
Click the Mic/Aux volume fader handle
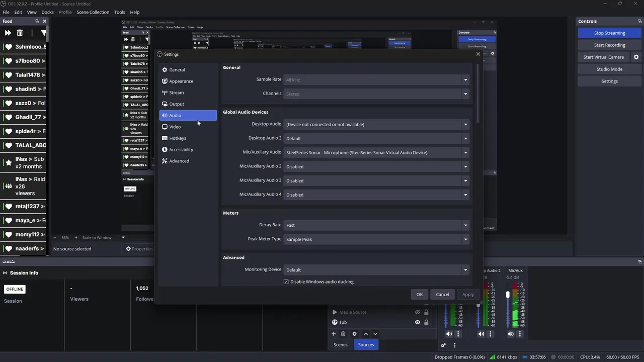pos(508,295)
